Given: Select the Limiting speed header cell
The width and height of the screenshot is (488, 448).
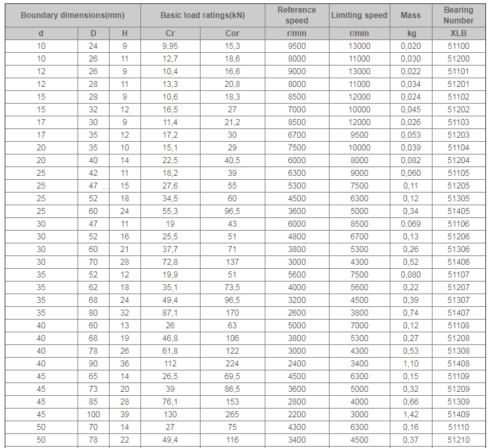Looking at the screenshot, I should click(359, 15).
